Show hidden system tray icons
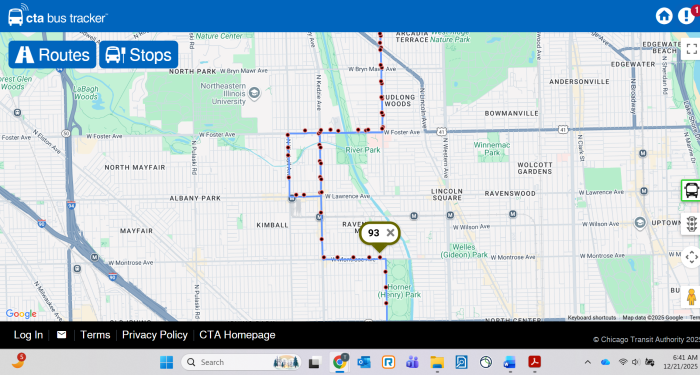 click(x=588, y=362)
